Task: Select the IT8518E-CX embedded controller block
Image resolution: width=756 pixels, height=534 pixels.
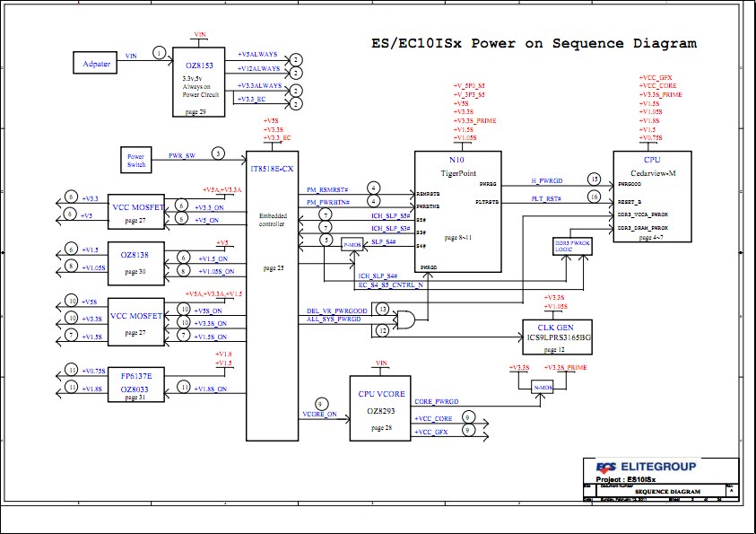Action: [x=273, y=295]
